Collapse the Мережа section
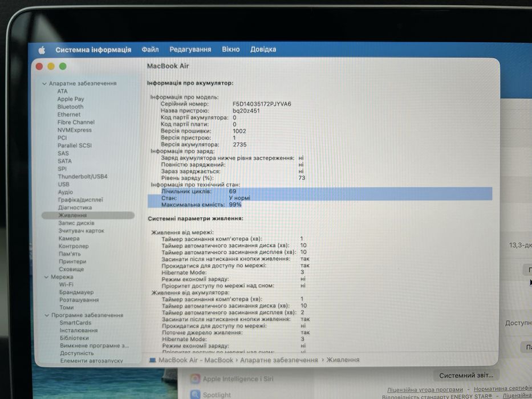The image size is (532, 399). 47,277
